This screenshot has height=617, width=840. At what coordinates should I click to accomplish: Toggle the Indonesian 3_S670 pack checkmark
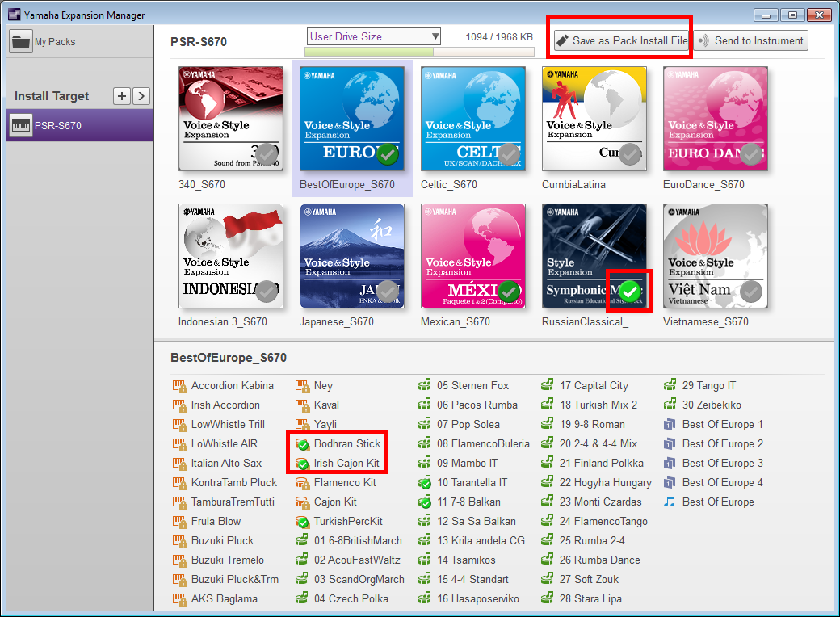267,292
